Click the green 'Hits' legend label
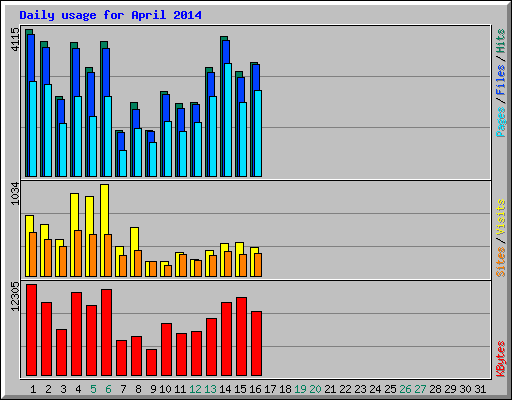 click(500, 41)
